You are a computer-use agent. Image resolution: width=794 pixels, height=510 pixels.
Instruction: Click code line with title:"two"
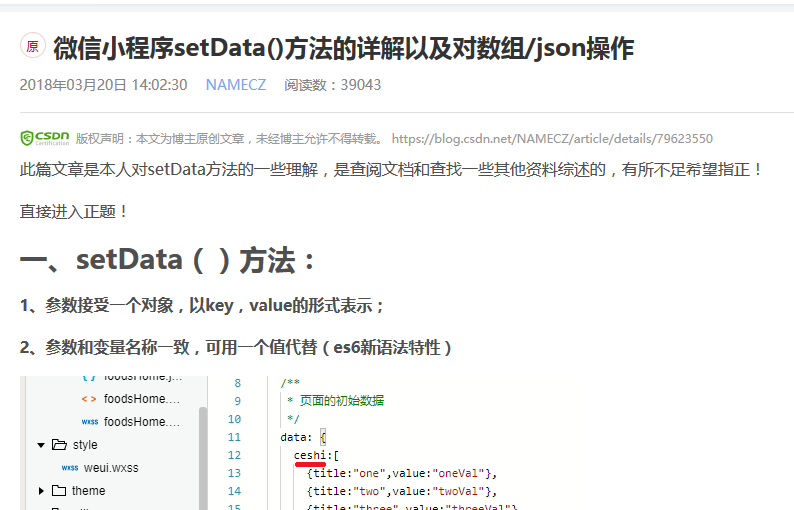point(402,491)
